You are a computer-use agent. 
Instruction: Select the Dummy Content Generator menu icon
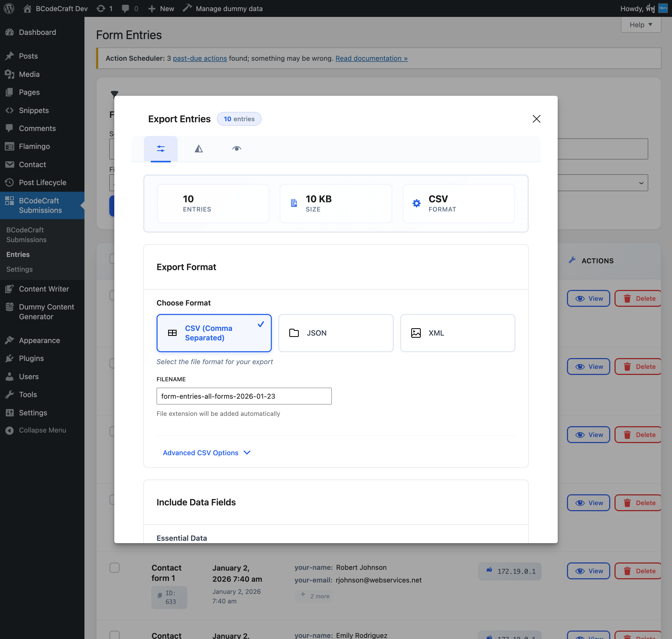point(10,307)
